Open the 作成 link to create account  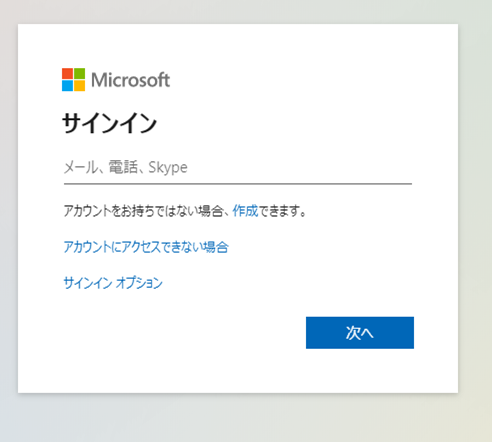pyautogui.click(x=245, y=211)
